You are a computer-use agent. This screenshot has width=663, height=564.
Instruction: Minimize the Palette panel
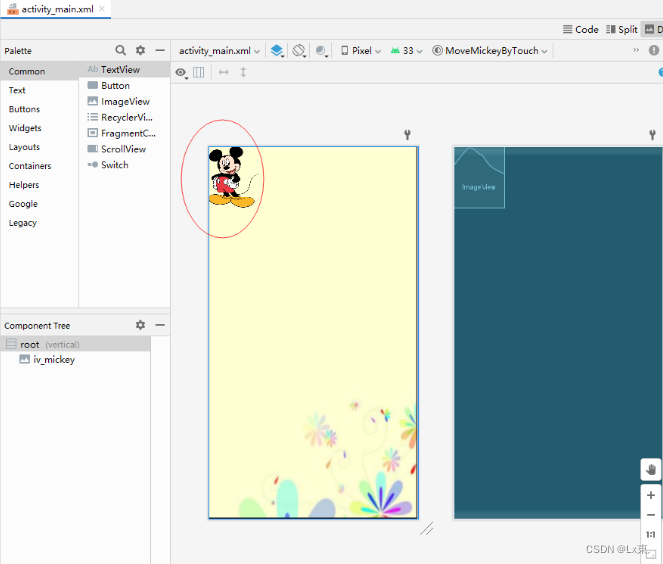click(160, 50)
